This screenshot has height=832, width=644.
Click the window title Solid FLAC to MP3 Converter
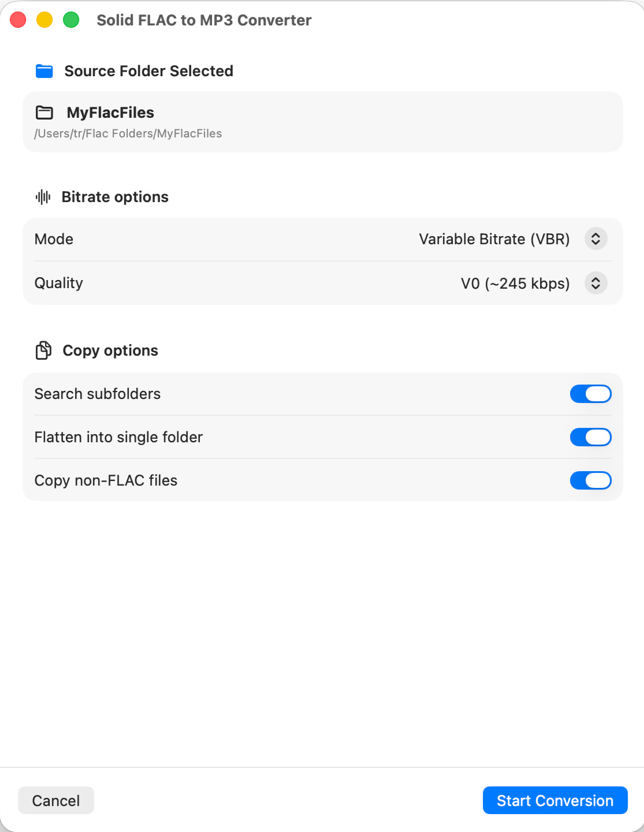point(204,20)
